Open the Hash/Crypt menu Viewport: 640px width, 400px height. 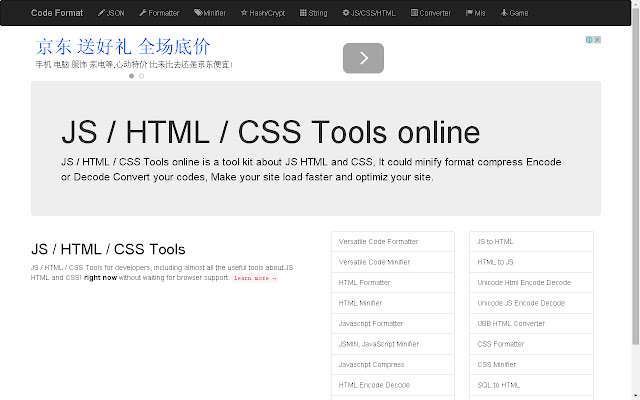[x=263, y=13]
